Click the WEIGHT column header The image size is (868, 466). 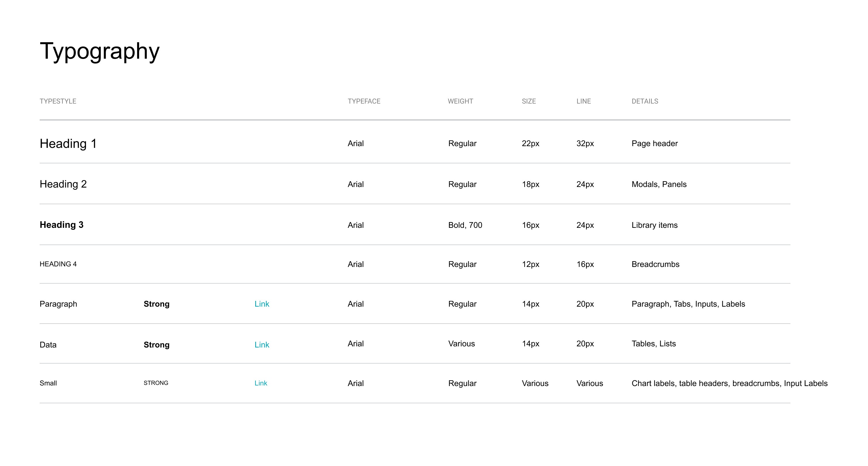click(460, 101)
